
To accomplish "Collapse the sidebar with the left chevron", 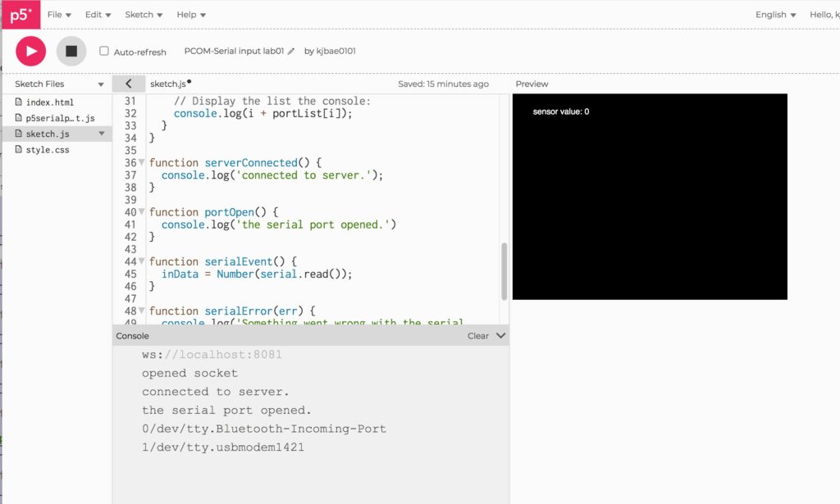I will [x=129, y=84].
